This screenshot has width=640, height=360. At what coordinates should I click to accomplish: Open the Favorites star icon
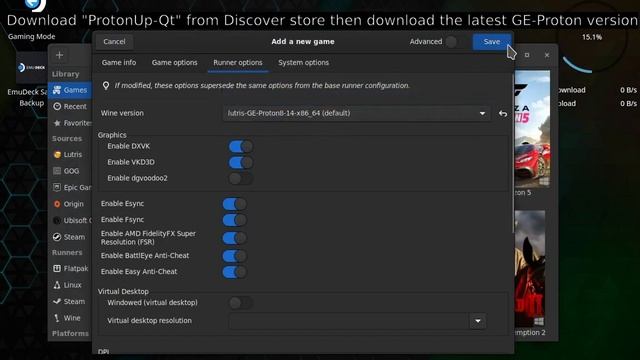[57, 123]
